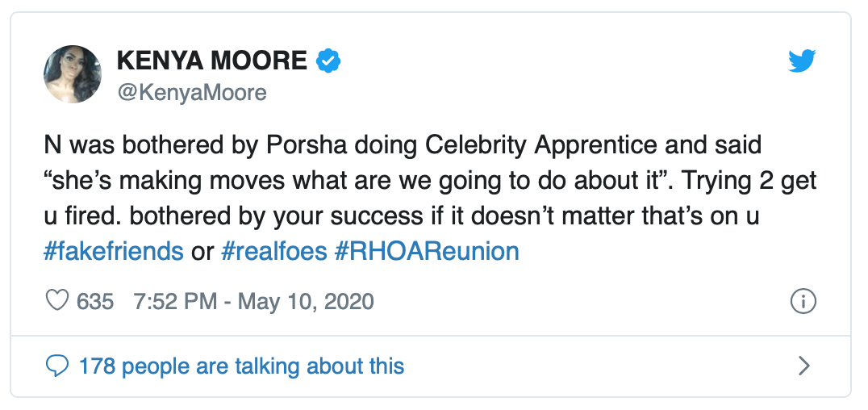Click the blue verified badge
Image resolution: width=868 pixels, height=410 pixels.
coord(328,60)
